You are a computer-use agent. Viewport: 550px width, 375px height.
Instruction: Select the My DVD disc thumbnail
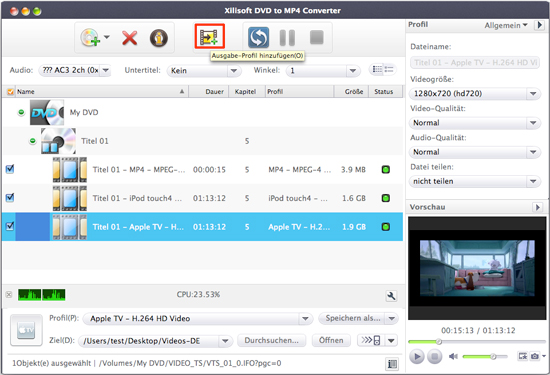coord(47,112)
